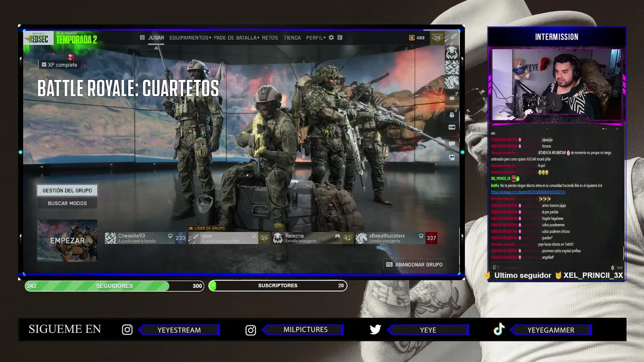The width and height of the screenshot is (644, 362).
Task: Click the TikTok icon beside YEYEGAMMER
Action: point(499,329)
